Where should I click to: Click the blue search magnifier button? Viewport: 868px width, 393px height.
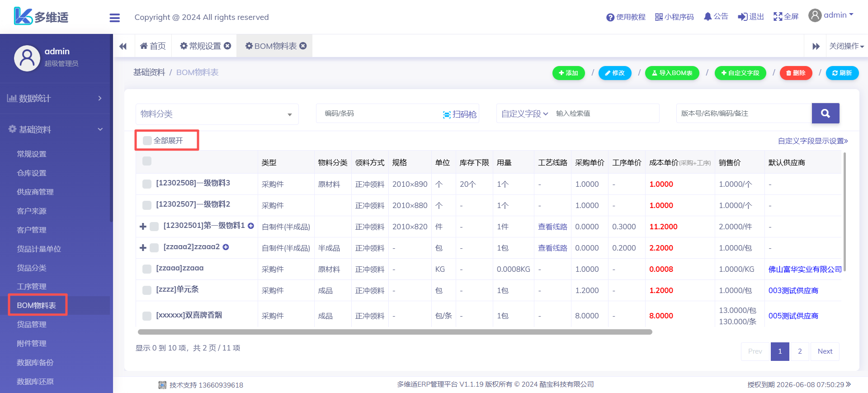click(825, 114)
